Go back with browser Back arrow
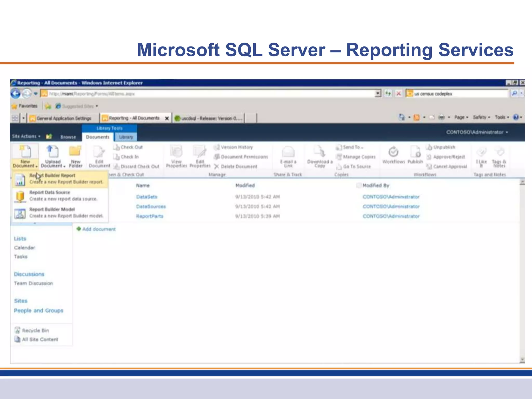Screen dimensions: 532x399 15,94
